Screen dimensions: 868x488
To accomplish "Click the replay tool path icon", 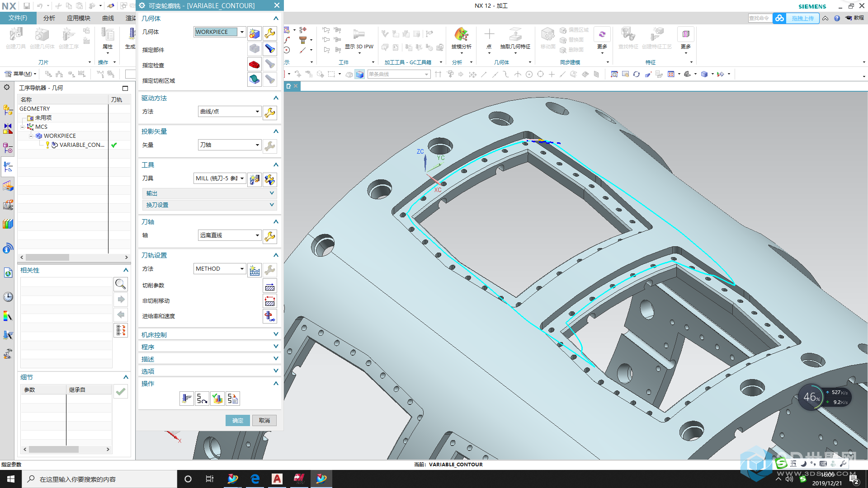I will coord(202,399).
